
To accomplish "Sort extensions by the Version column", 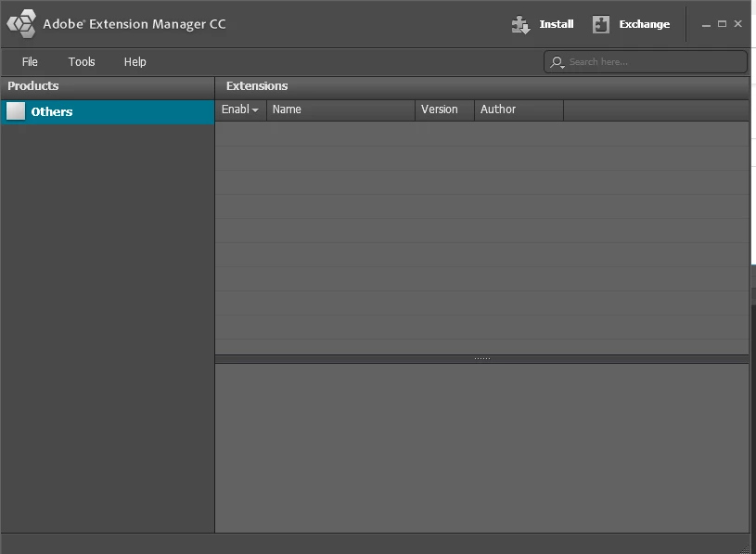I will 444,110.
